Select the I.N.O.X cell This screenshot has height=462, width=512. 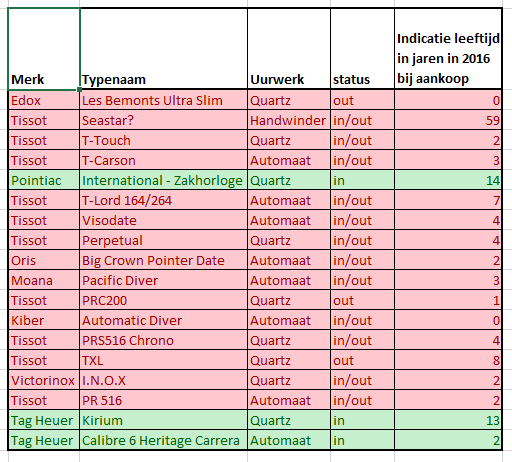pos(164,380)
